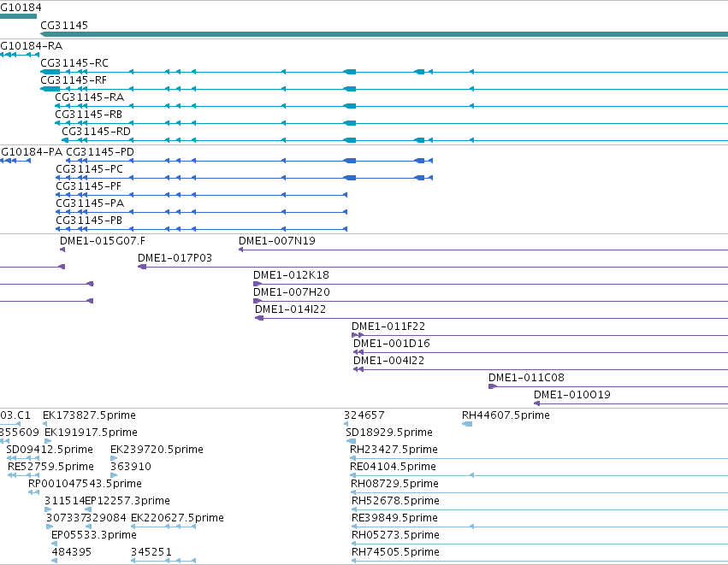728x565 pixels.
Task: Click EST SD18929.5prime label
Action: click(389, 433)
